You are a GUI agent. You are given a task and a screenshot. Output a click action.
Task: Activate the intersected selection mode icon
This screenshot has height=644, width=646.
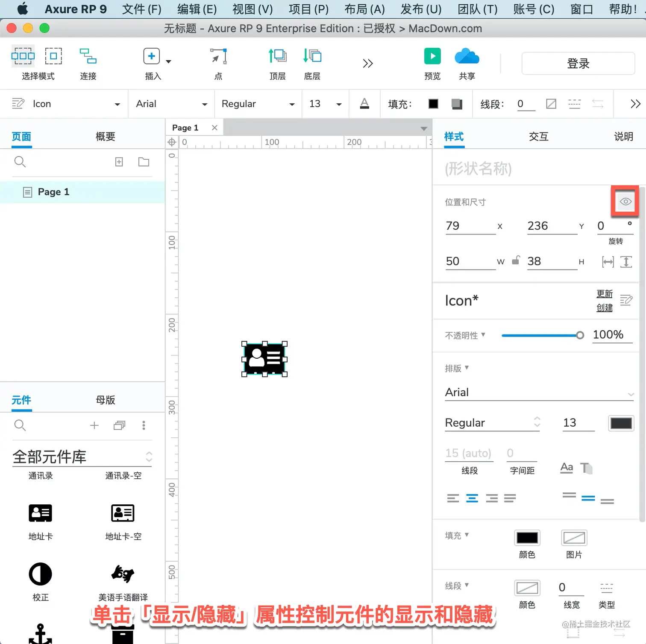pos(23,56)
